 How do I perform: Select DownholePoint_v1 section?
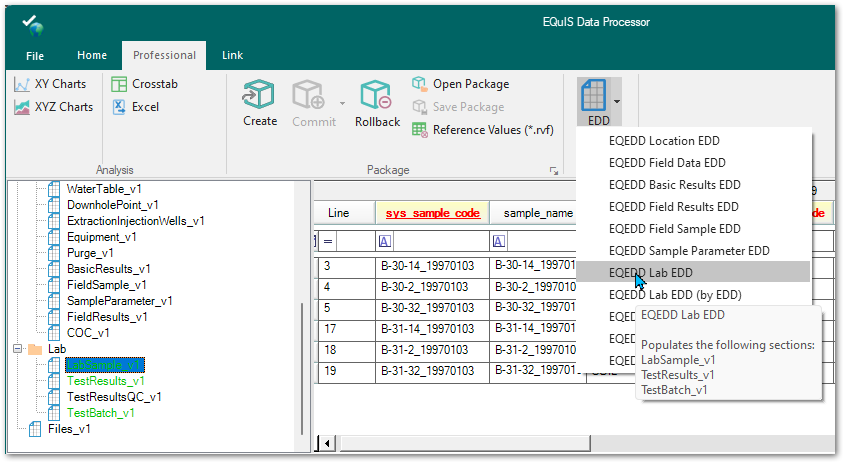click(112, 205)
